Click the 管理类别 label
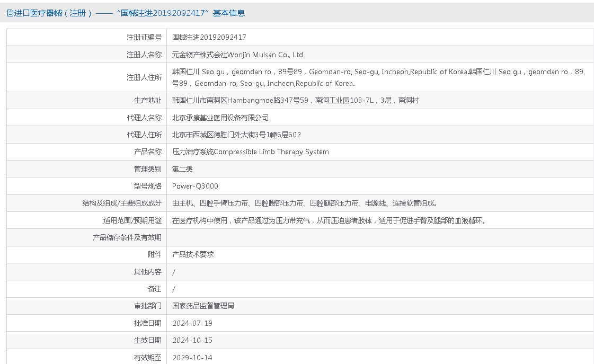 (147, 169)
